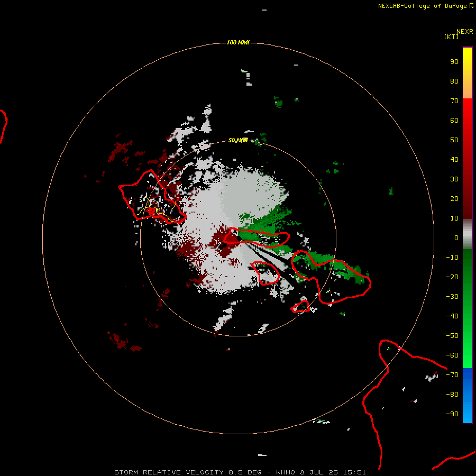Click the 100 NMI range ring label
The height and width of the screenshot is (476, 476).
(x=238, y=42)
